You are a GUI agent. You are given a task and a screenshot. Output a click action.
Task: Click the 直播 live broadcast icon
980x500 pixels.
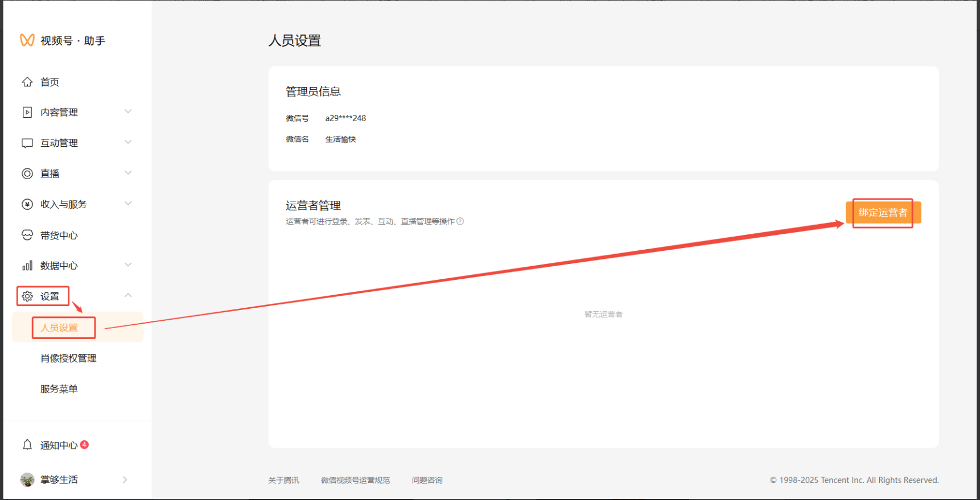click(27, 173)
